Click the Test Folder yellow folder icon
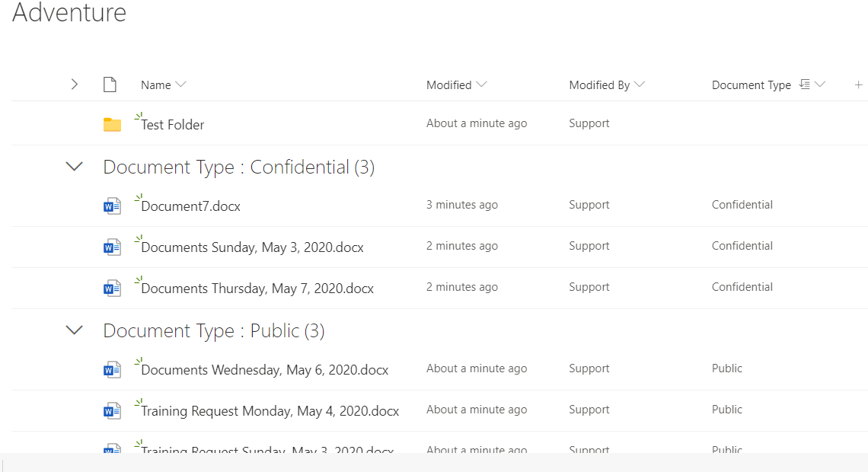Image resolution: width=868 pixels, height=472 pixels. (x=113, y=125)
